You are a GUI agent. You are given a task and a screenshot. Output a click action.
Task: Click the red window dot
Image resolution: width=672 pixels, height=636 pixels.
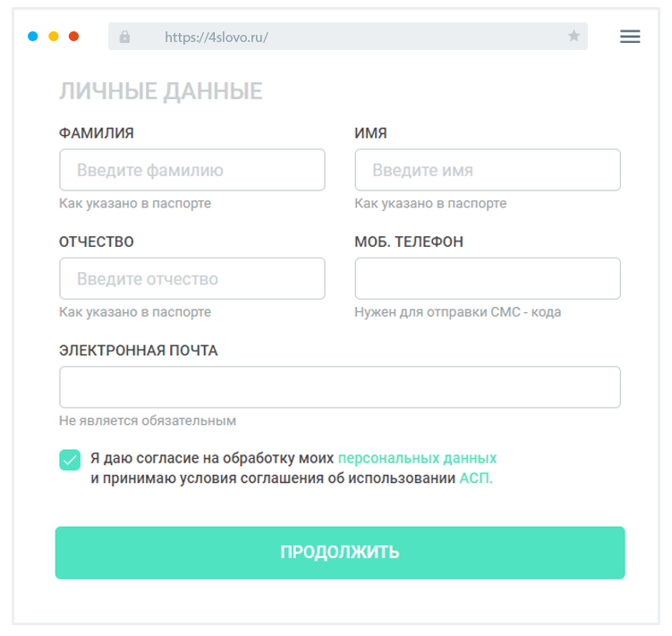tap(74, 37)
